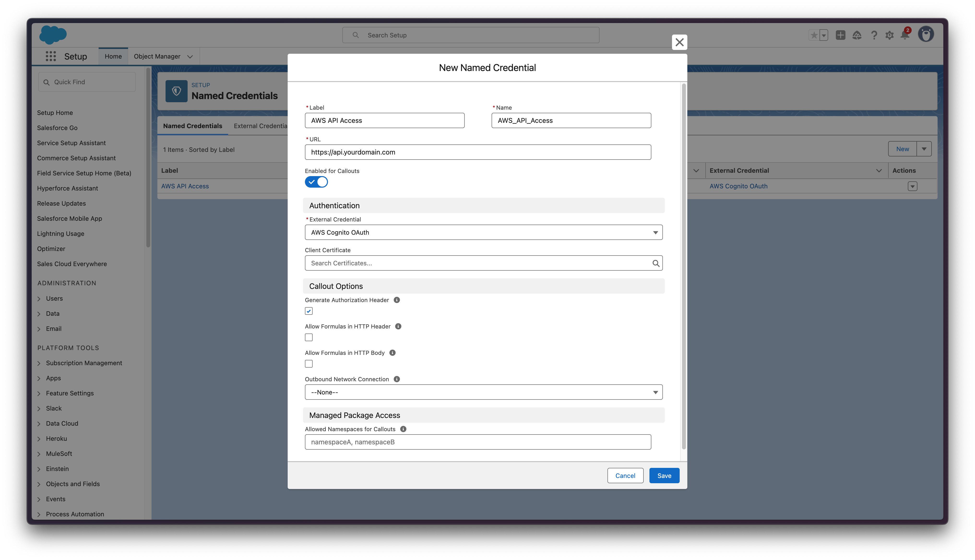Save the named credential
The height and width of the screenshot is (560, 975).
click(x=664, y=475)
